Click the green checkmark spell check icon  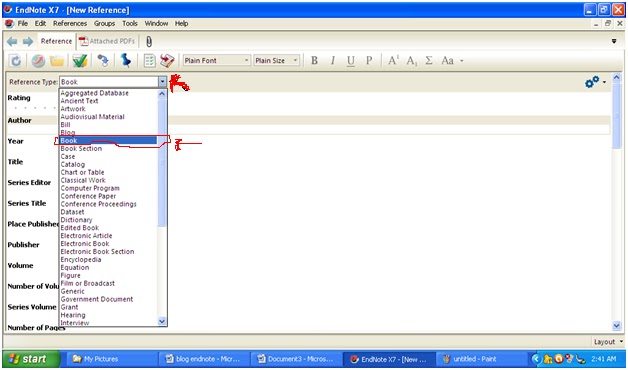point(80,61)
